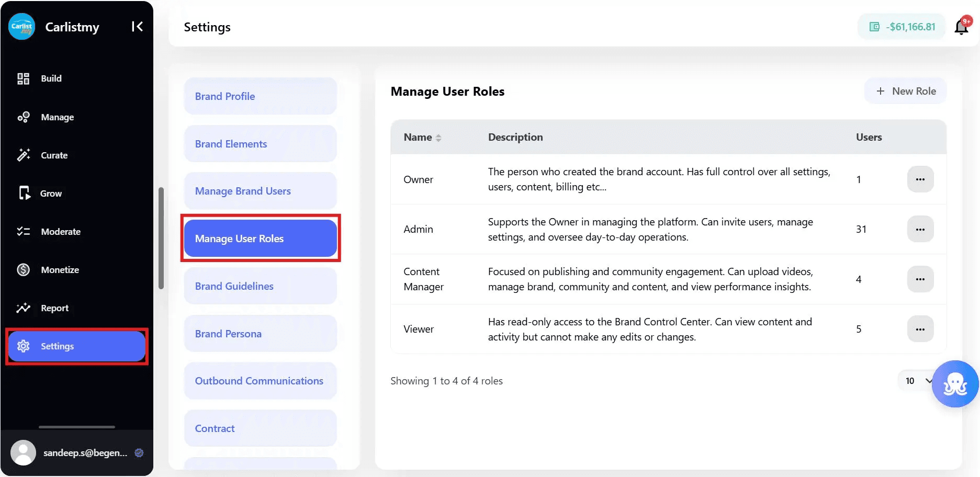Screen dimensions: 980x477
Task: Click the settings submenu vertical scrollbar
Action: tap(161, 238)
